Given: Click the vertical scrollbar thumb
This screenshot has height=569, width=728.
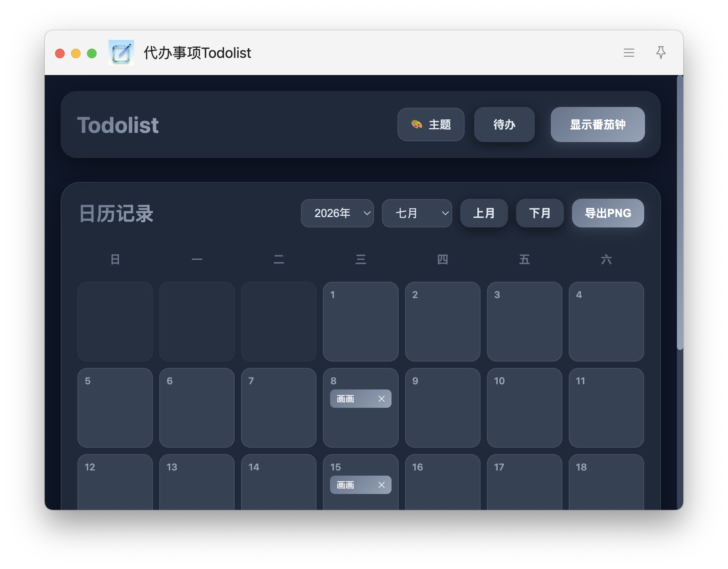Looking at the screenshot, I should click(680, 212).
